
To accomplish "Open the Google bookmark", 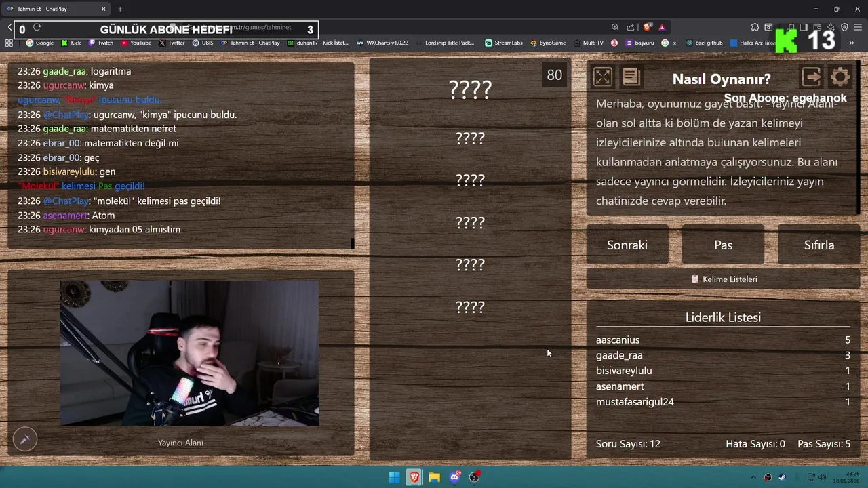I will tap(40, 43).
